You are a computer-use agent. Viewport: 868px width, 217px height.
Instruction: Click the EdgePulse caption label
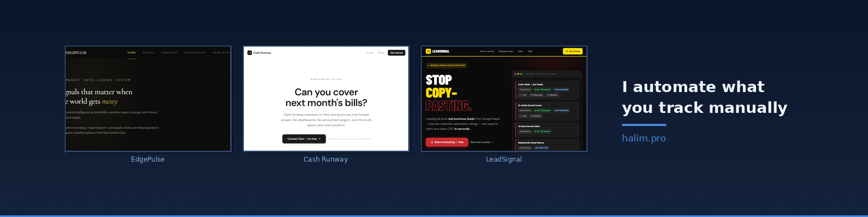pos(148,159)
